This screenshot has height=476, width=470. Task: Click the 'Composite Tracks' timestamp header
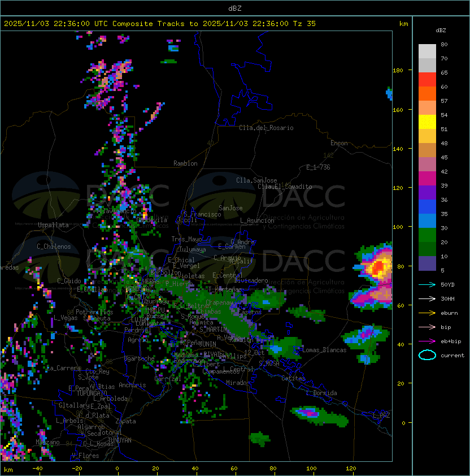(160, 24)
